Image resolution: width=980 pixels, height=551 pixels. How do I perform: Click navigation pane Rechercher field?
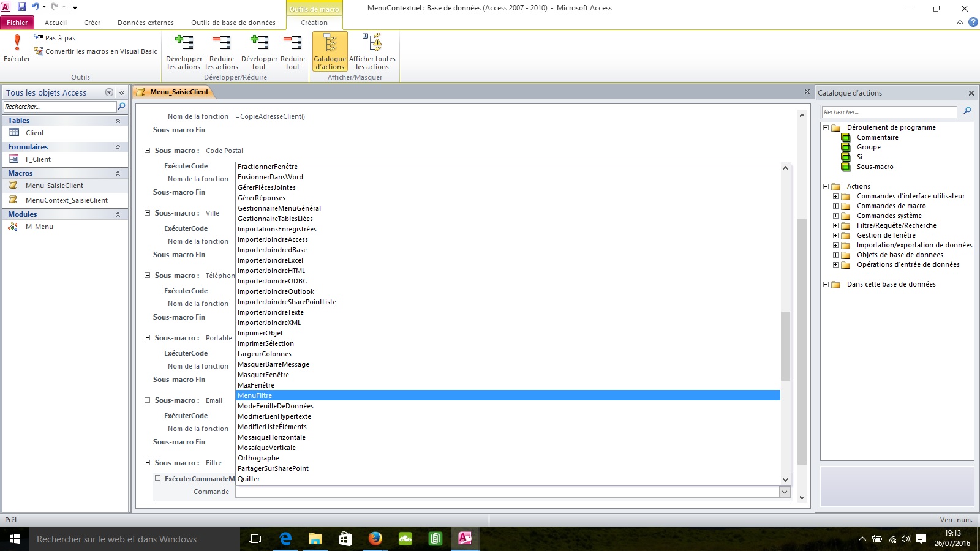pos(59,107)
